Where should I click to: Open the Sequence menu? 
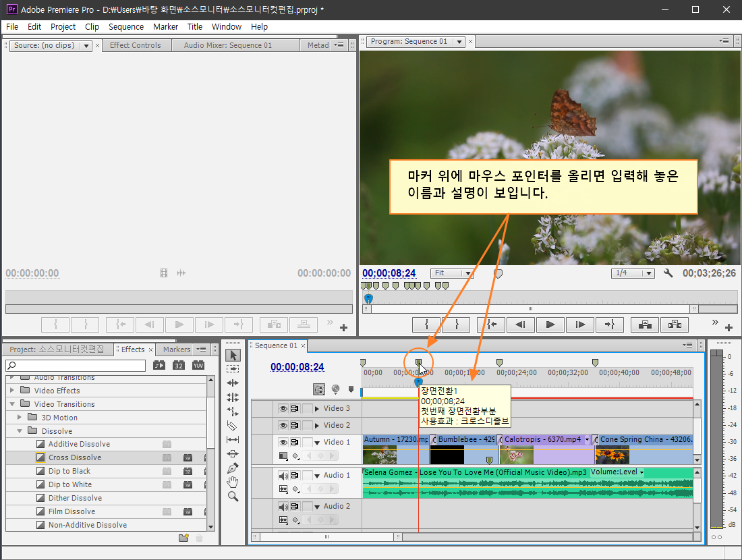(126, 27)
